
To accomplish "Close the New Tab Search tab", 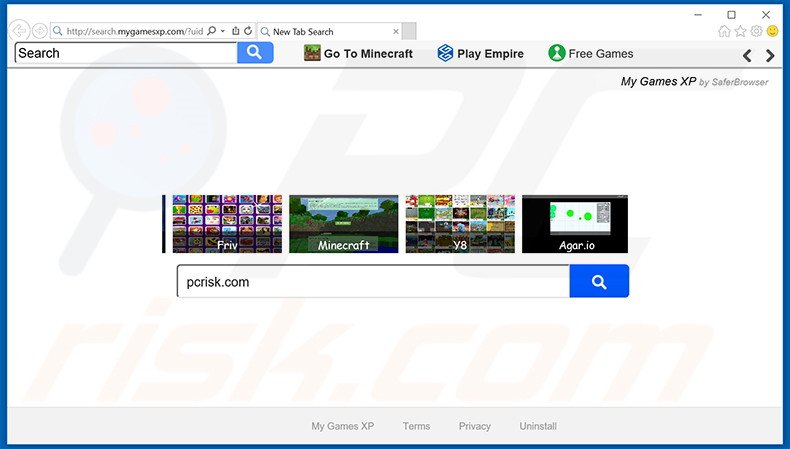I will click(396, 32).
